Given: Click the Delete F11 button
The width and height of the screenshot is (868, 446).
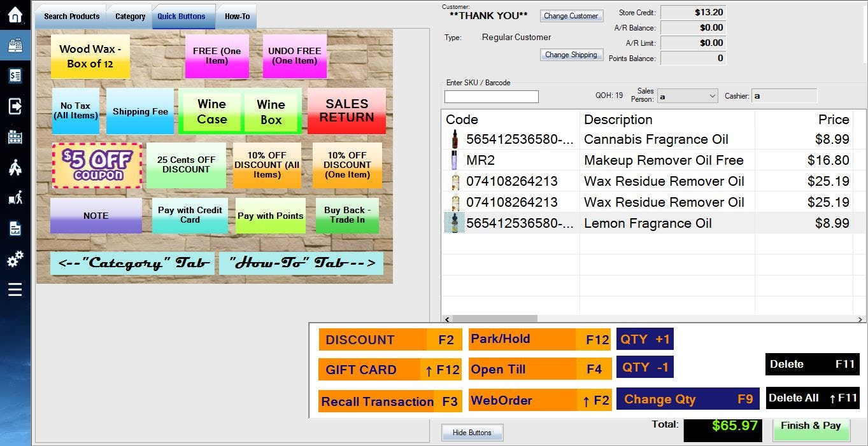Looking at the screenshot, I should [x=813, y=364].
